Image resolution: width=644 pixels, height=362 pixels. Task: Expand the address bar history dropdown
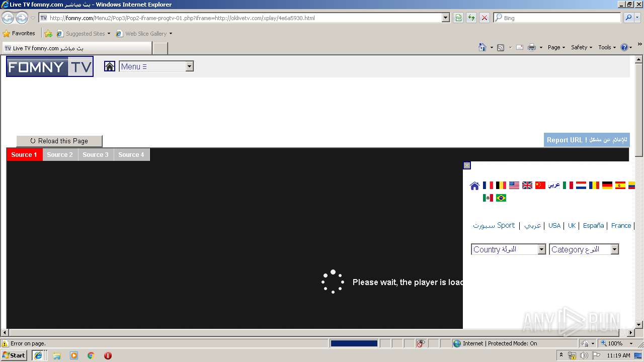coord(446,18)
